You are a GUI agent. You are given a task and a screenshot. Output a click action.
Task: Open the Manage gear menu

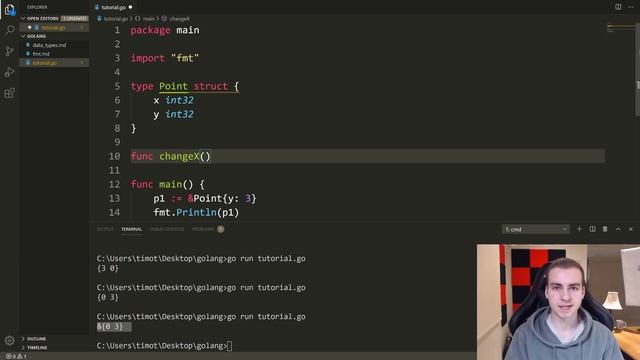[9, 340]
